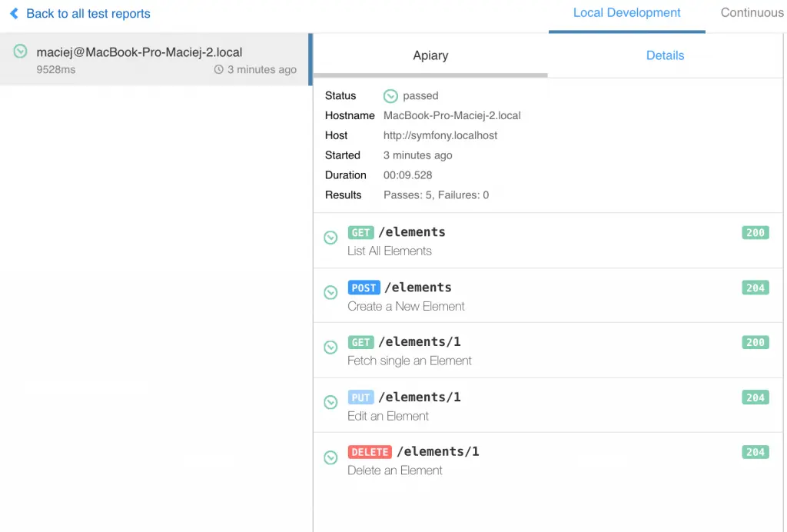Select the Local Development tab
The height and width of the screenshot is (532, 787).
coord(626,13)
